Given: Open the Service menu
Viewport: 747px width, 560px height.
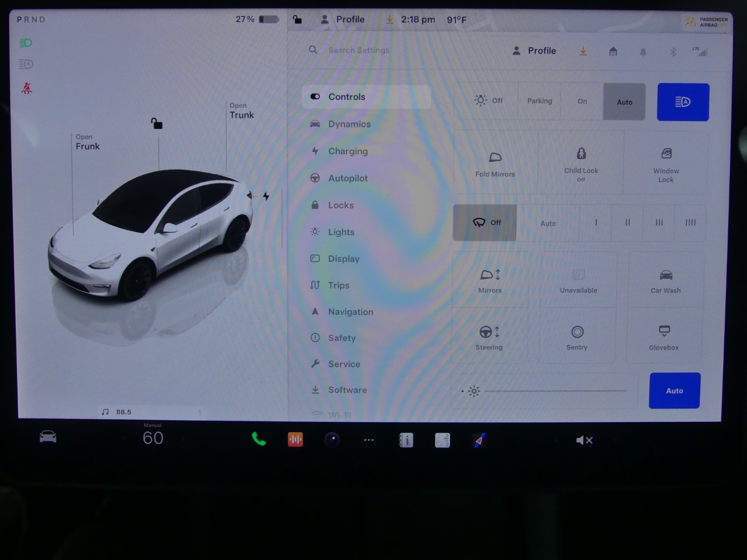Looking at the screenshot, I should click(x=335, y=363).
